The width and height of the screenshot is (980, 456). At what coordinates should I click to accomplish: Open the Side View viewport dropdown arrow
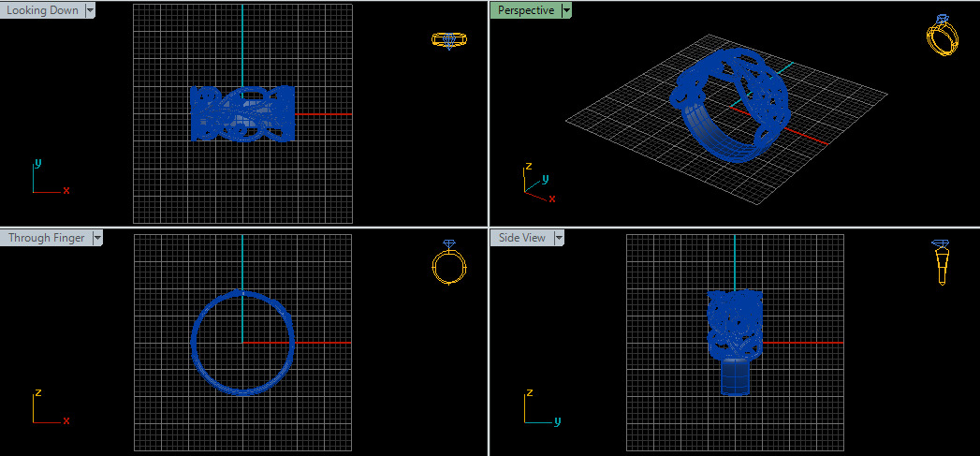pos(559,238)
